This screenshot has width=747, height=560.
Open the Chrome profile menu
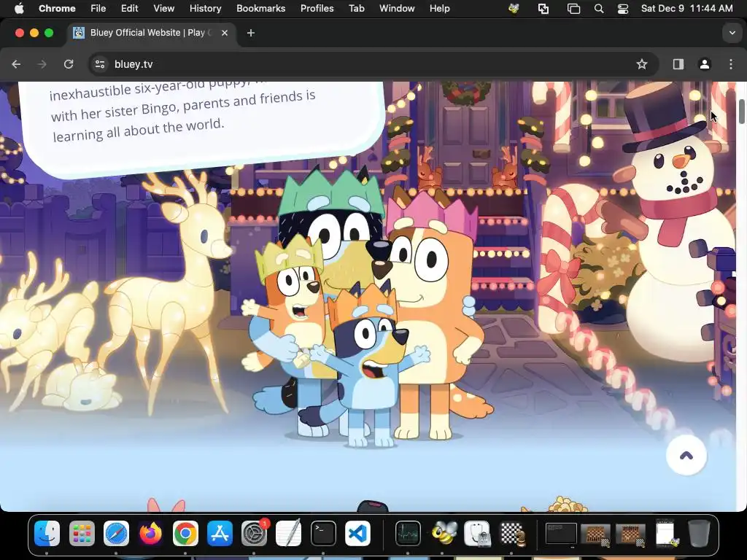coord(705,64)
